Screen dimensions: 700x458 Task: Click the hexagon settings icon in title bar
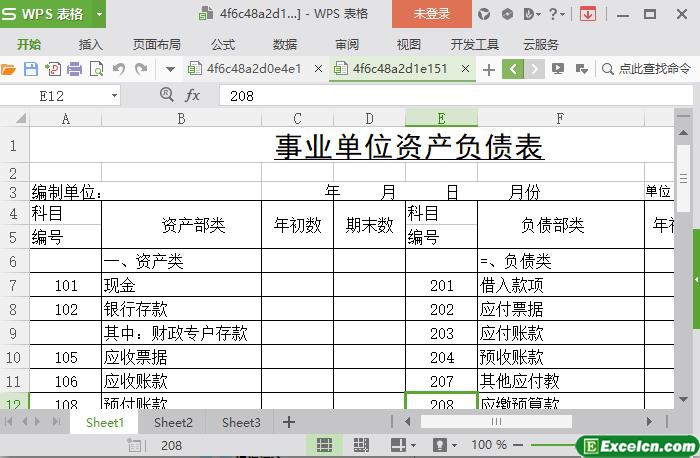point(507,14)
